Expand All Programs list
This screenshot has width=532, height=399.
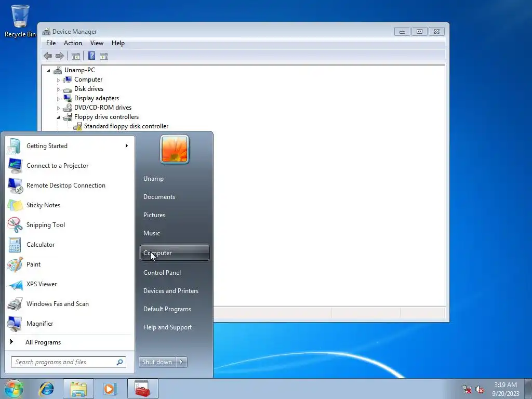click(x=69, y=342)
